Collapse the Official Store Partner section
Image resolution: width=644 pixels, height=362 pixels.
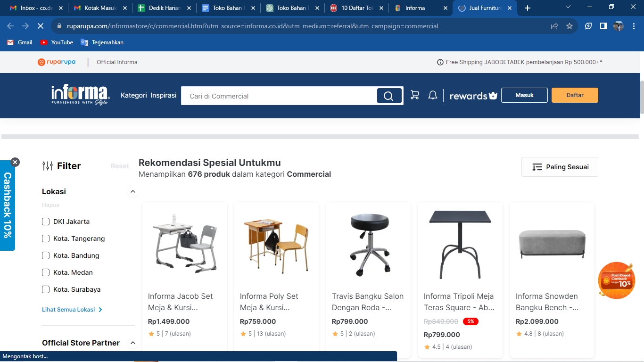click(133, 343)
